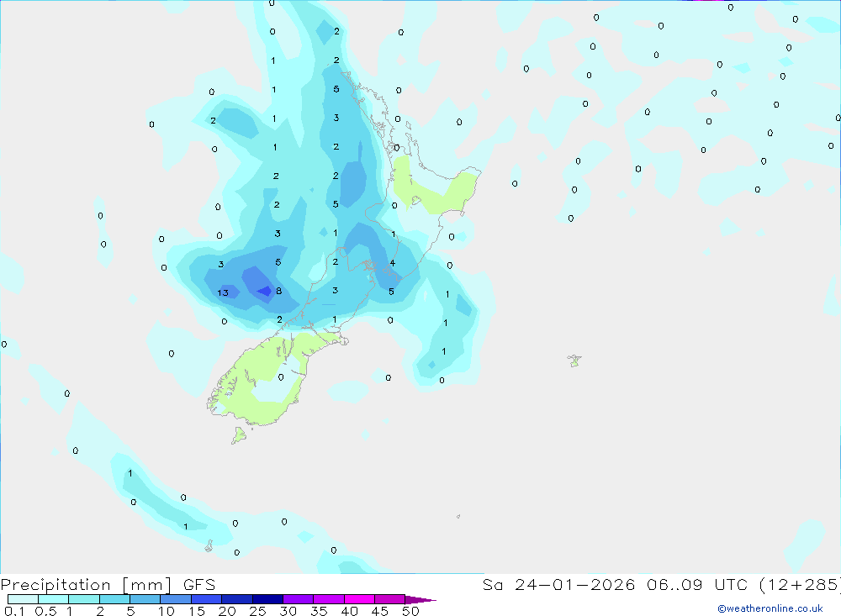Select the 0.5–1 mm legend swatch
Image resolution: width=841 pixels, height=616 pixels.
[53, 599]
